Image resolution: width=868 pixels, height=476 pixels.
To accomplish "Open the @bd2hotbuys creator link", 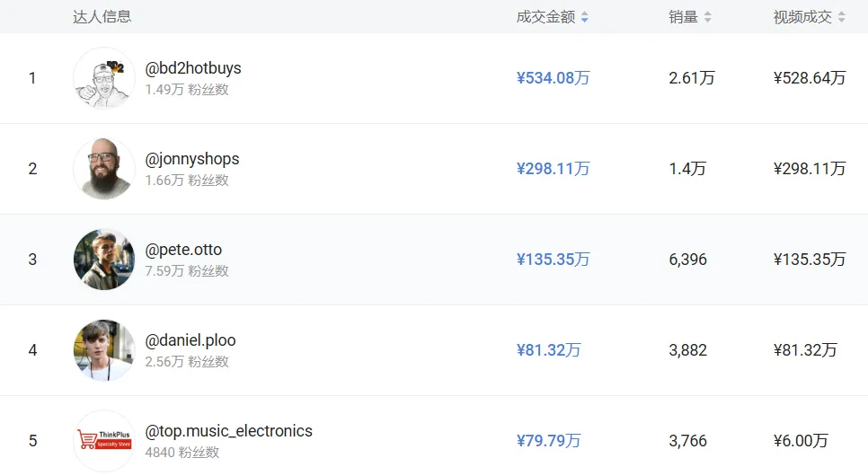I will pos(193,68).
